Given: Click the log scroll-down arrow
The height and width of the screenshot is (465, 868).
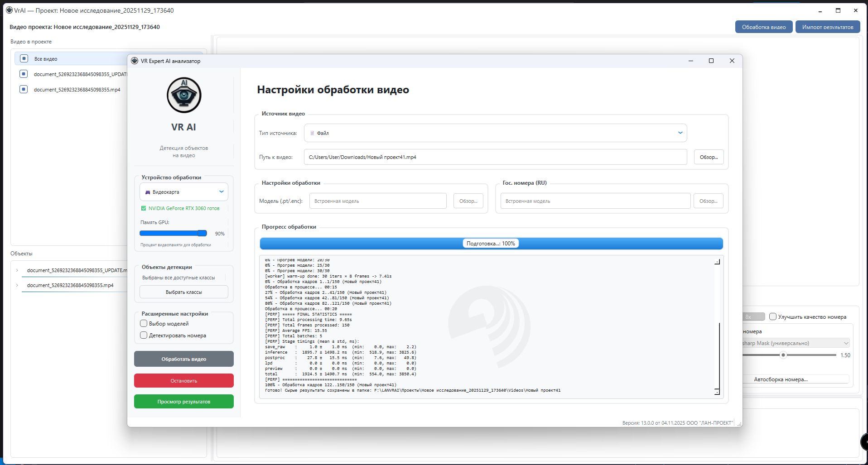Looking at the screenshot, I should point(717,392).
